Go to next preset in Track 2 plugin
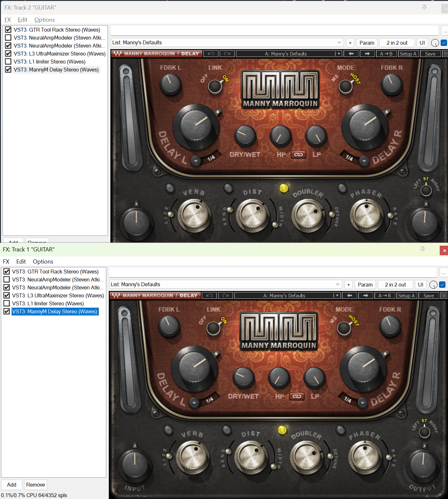 click(x=367, y=54)
